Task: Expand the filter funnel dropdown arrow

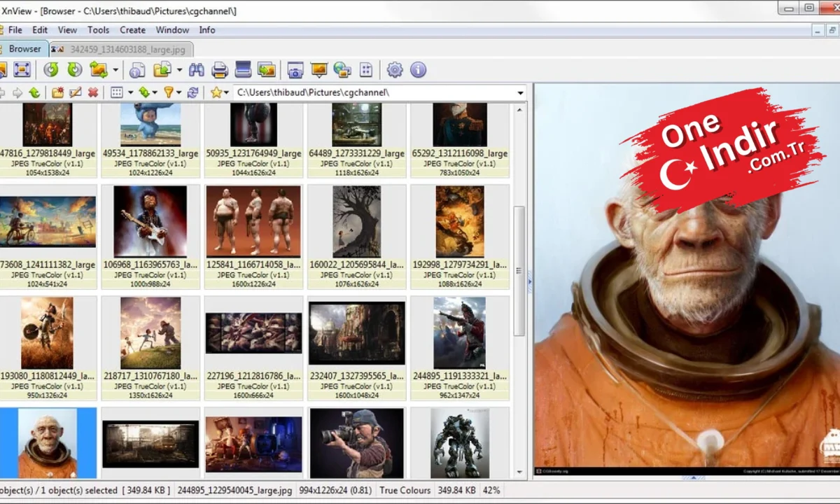Action: tap(178, 93)
